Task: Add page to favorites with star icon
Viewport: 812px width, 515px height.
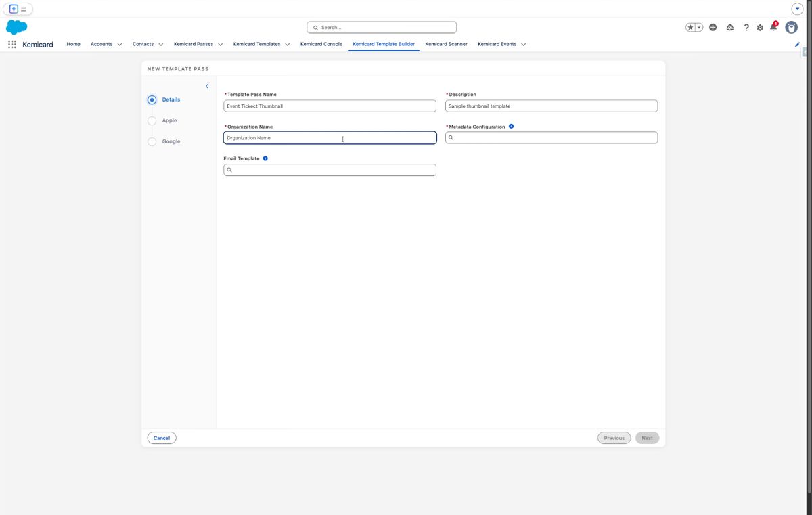Action: tap(690, 28)
